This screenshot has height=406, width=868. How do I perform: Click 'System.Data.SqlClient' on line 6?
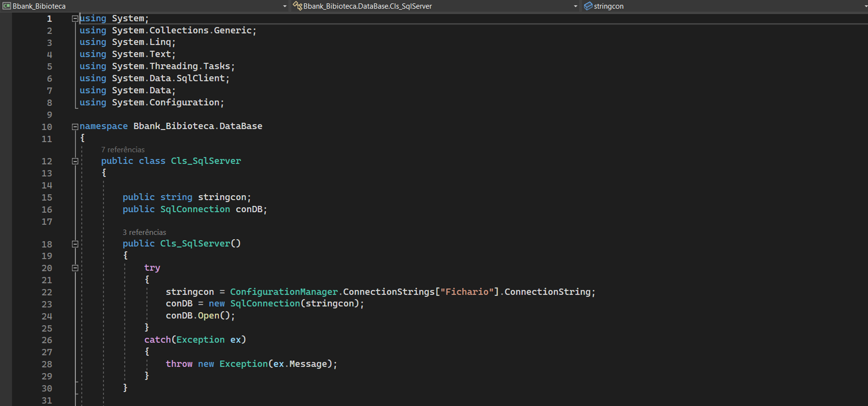(x=168, y=78)
